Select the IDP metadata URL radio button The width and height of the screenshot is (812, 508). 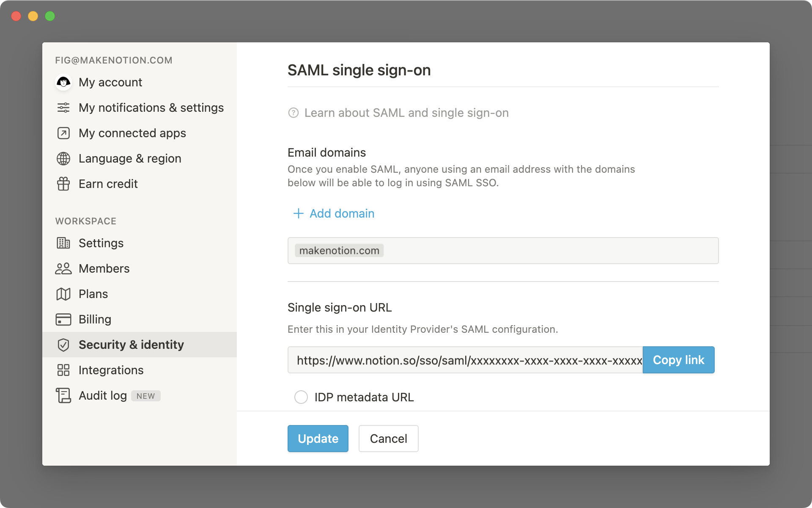tap(301, 397)
